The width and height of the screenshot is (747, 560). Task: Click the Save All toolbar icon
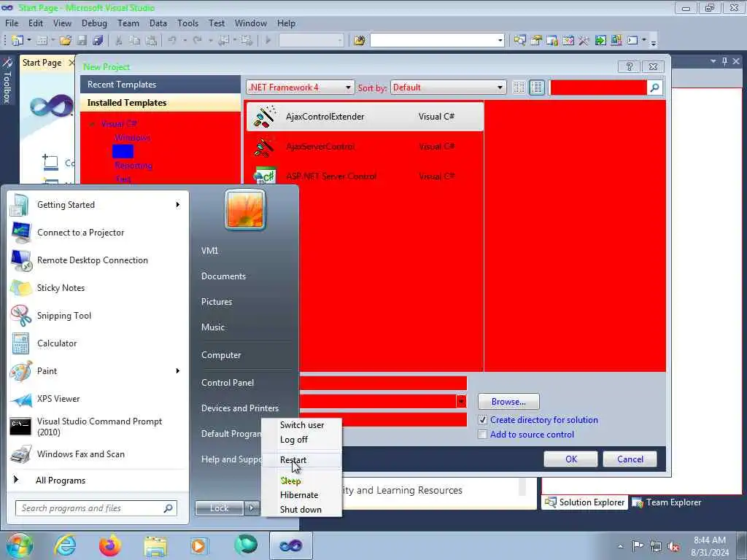pyautogui.click(x=98, y=41)
